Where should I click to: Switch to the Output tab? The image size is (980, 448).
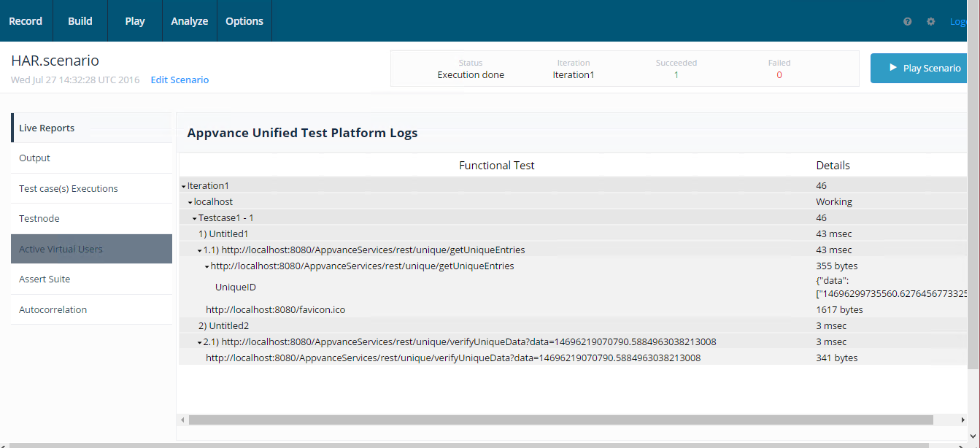(92, 158)
